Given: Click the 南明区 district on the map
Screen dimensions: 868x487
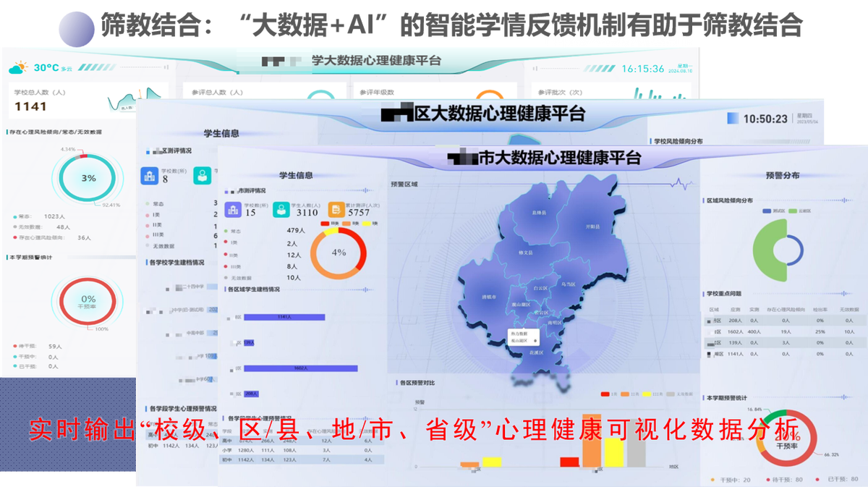Looking at the screenshot, I should [x=556, y=322].
